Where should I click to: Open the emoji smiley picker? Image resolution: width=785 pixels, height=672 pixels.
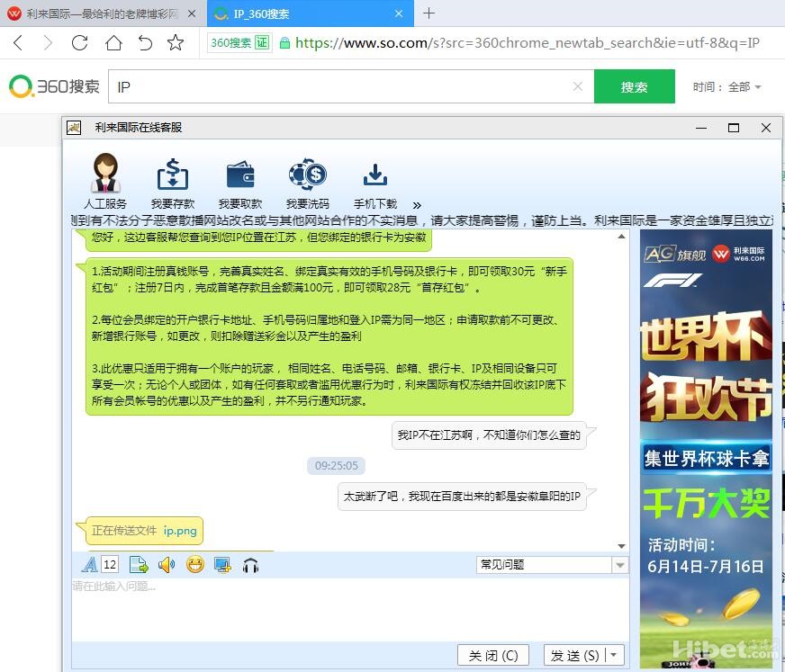[x=195, y=565]
